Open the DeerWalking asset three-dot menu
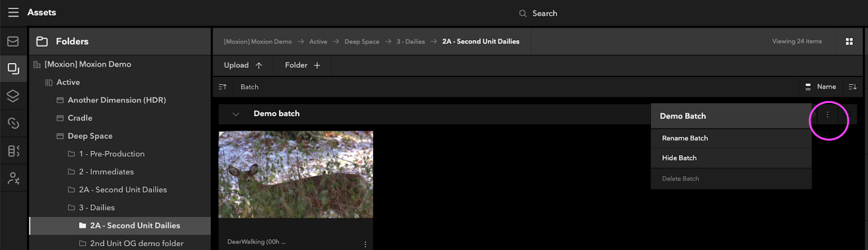The width and height of the screenshot is (868, 250). [365, 244]
